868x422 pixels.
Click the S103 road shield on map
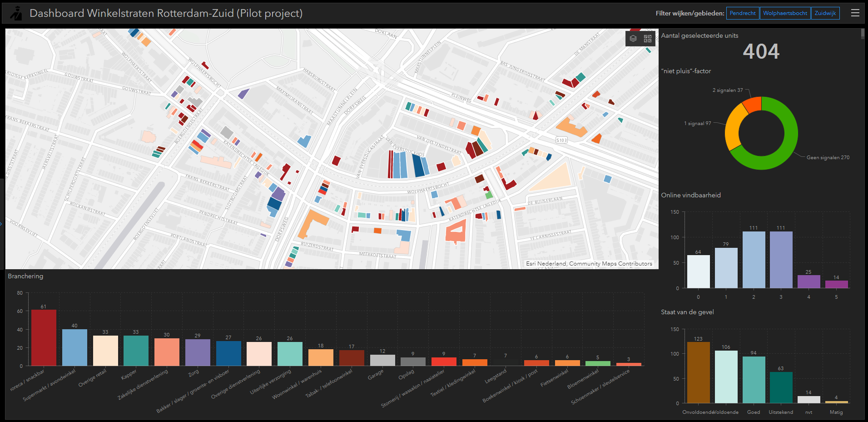561,140
